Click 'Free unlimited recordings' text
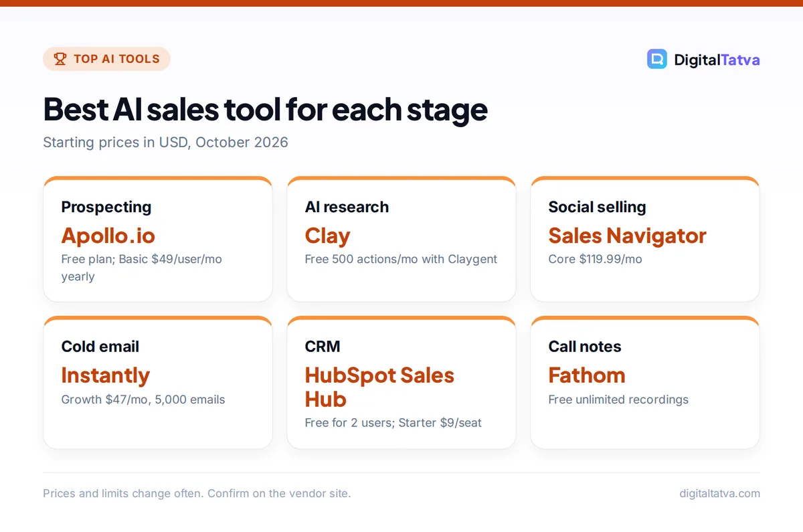The height and width of the screenshot is (532, 803). tap(618, 400)
